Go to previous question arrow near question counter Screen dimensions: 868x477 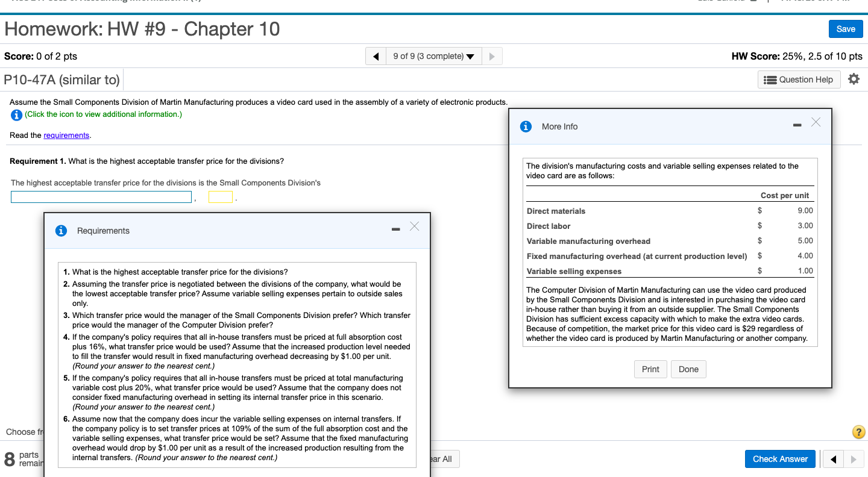pos(376,57)
